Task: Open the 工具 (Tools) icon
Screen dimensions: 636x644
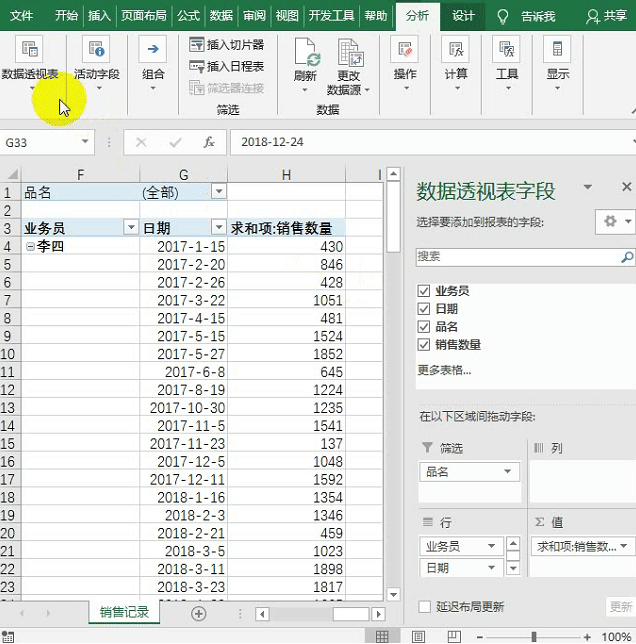Action: [x=507, y=49]
